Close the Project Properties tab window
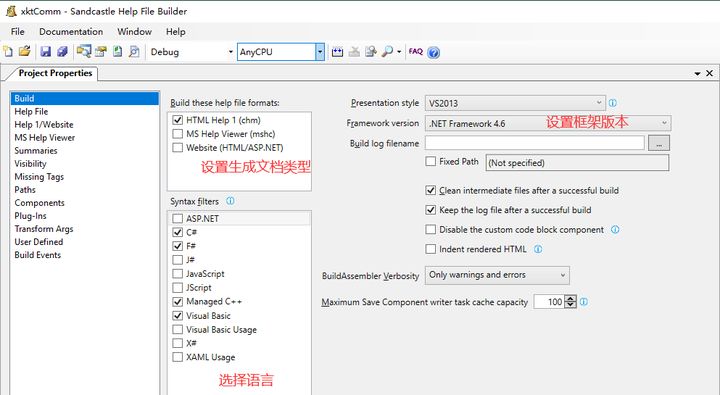 pos(709,73)
